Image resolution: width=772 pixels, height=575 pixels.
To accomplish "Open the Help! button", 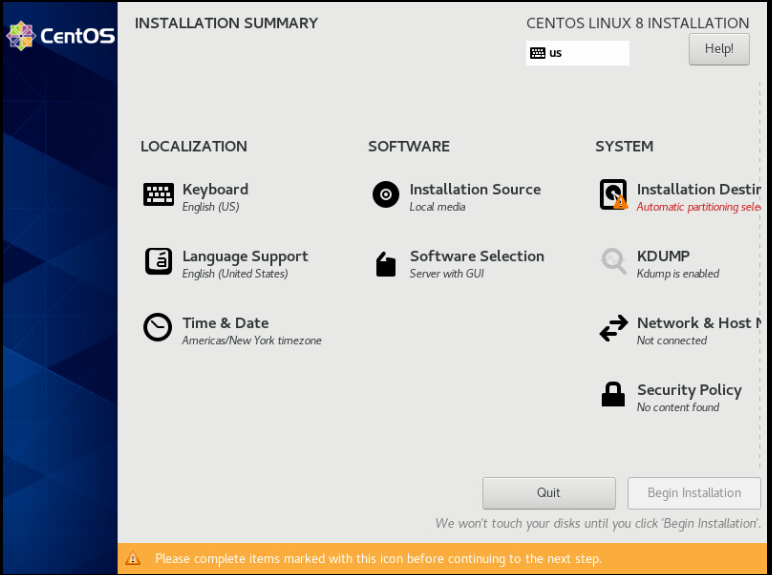I will (x=719, y=49).
